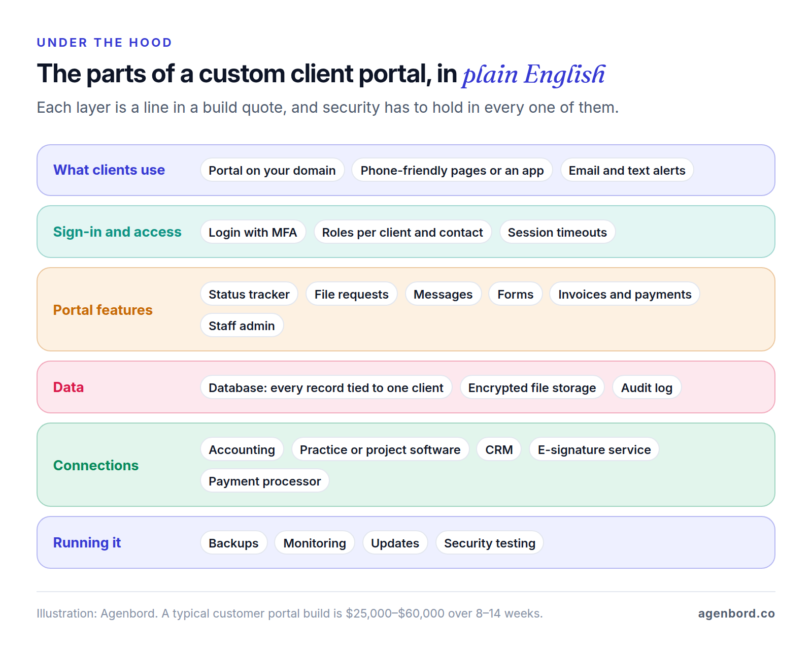Click the 'Portal features' layer label

point(103,310)
